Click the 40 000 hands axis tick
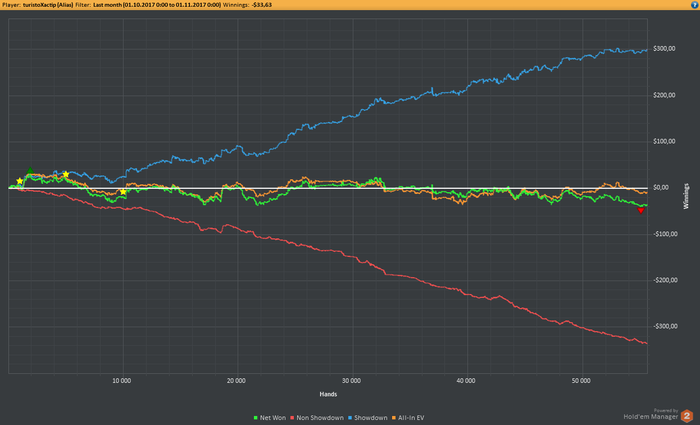The image size is (700, 425). [x=466, y=381]
